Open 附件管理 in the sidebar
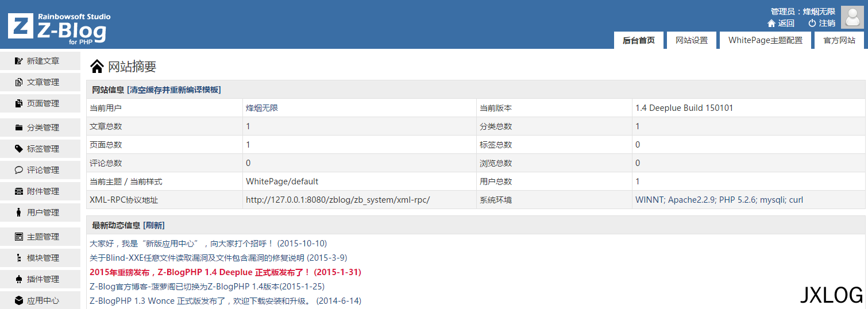The image size is (868, 309). tap(40, 191)
